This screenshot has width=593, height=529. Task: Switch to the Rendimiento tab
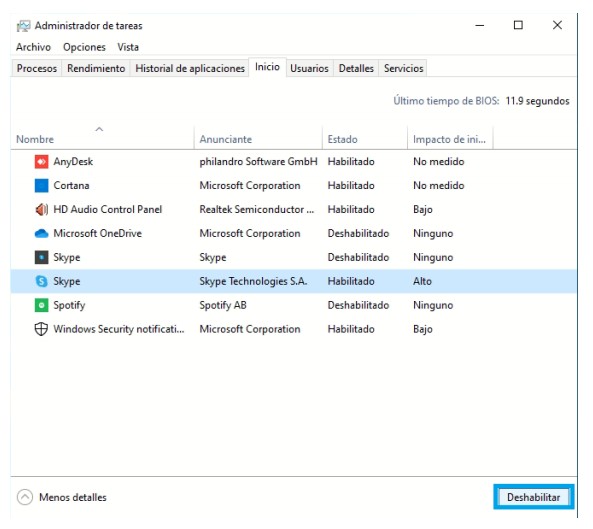pos(96,68)
